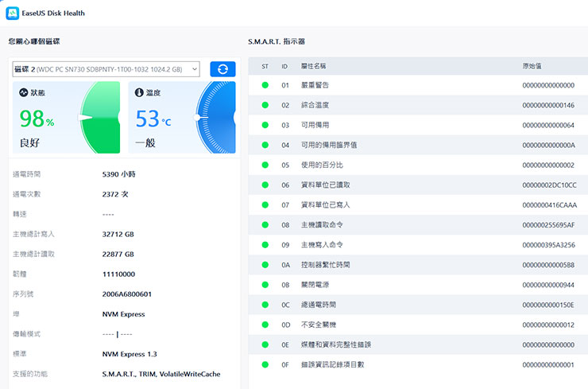This screenshot has width=588, height=389.
Task: Select the 主機讀取命令 attribute name
Action: (322, 225)
